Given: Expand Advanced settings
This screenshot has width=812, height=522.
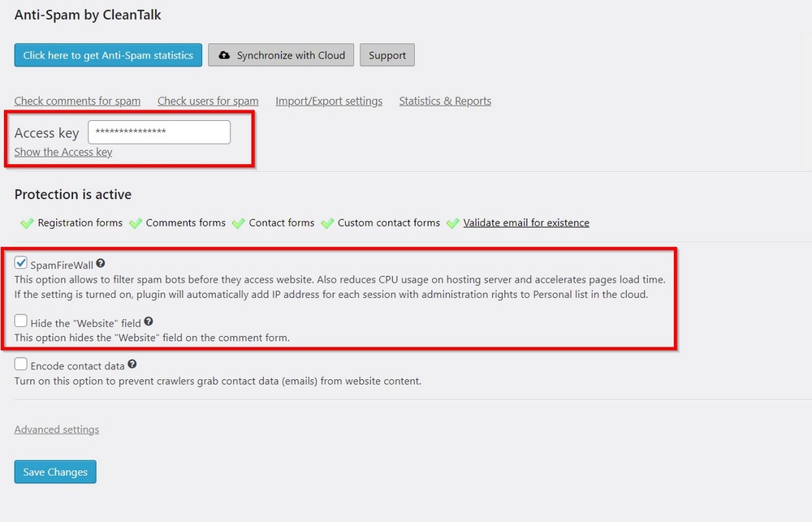Looking at the screenshot, I should click(x=57, y=429).
